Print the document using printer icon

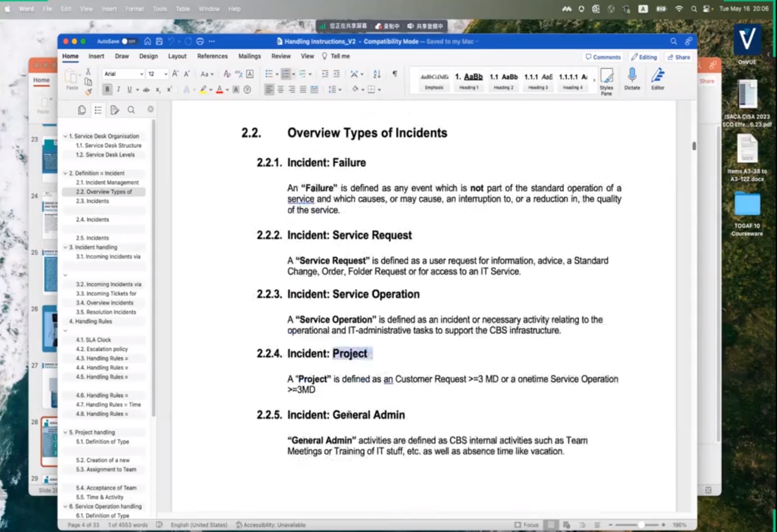pyautogui.click(x=200, y=41)
